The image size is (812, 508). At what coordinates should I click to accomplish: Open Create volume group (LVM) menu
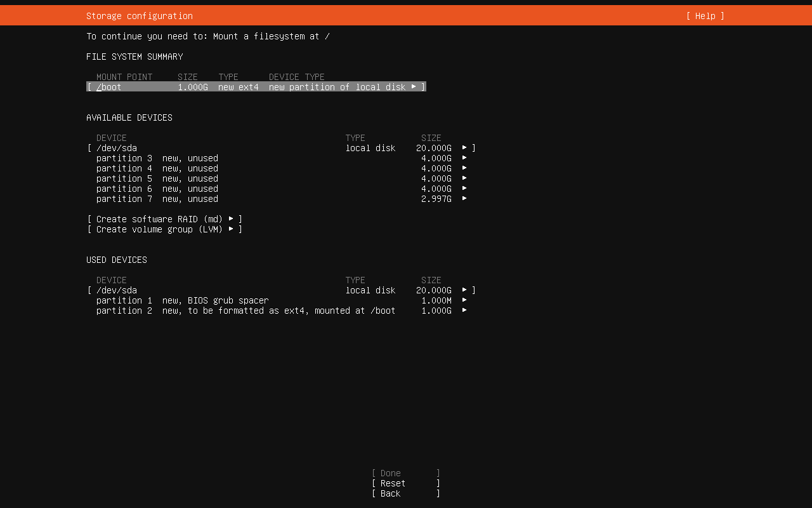point(164,229)
